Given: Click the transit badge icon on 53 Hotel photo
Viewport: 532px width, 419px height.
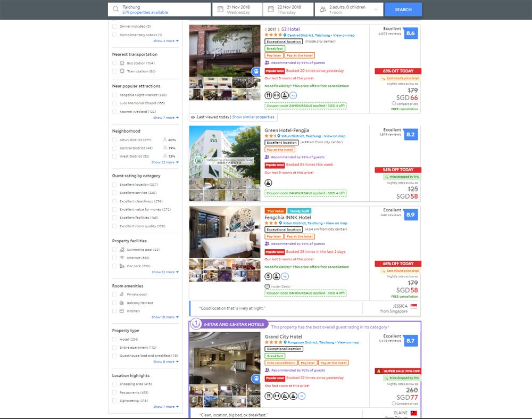Looking at the screenshot, I should click(x=256, y=71).
